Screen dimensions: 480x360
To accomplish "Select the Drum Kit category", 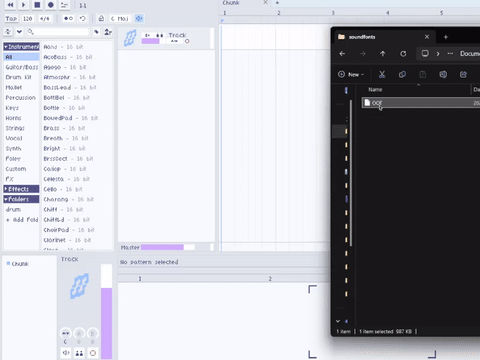I will coord(21,77).
